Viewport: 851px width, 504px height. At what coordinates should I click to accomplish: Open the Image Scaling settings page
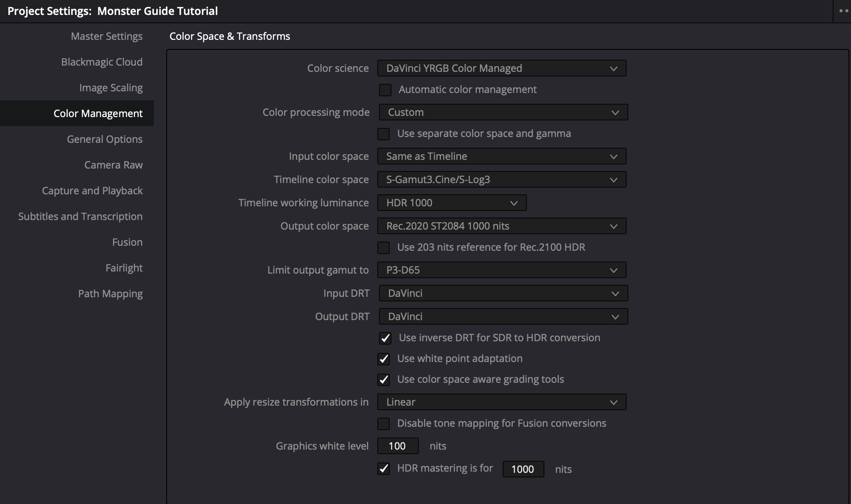point(111,88)
